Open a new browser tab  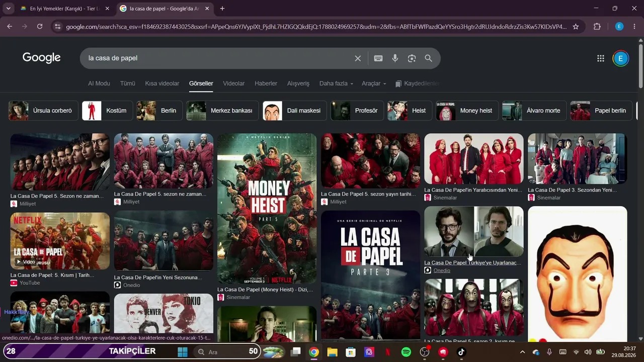[222, 9]
